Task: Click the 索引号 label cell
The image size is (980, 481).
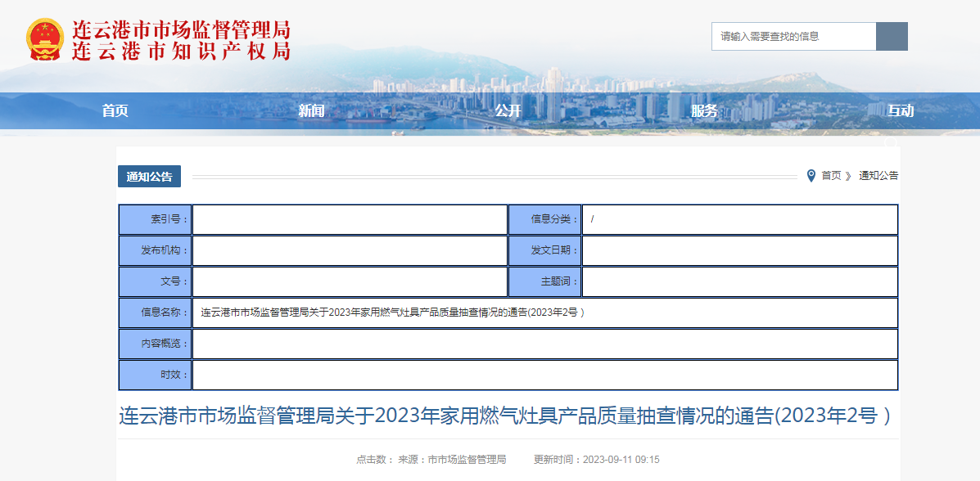Action: coord(155,219)
